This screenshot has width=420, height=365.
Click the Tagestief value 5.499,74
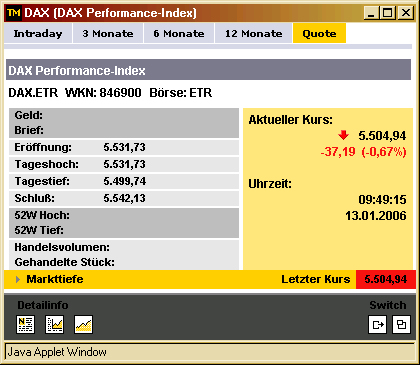pos(124,181)
